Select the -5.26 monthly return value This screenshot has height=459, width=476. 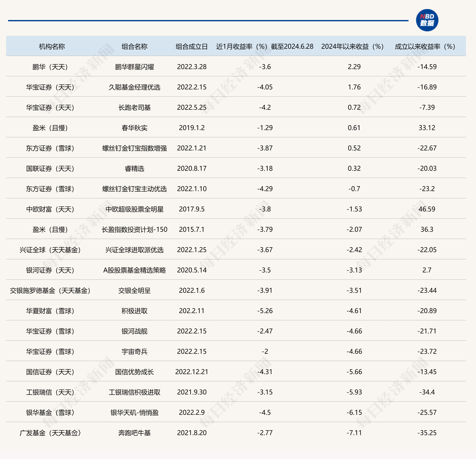coord(265,311)
